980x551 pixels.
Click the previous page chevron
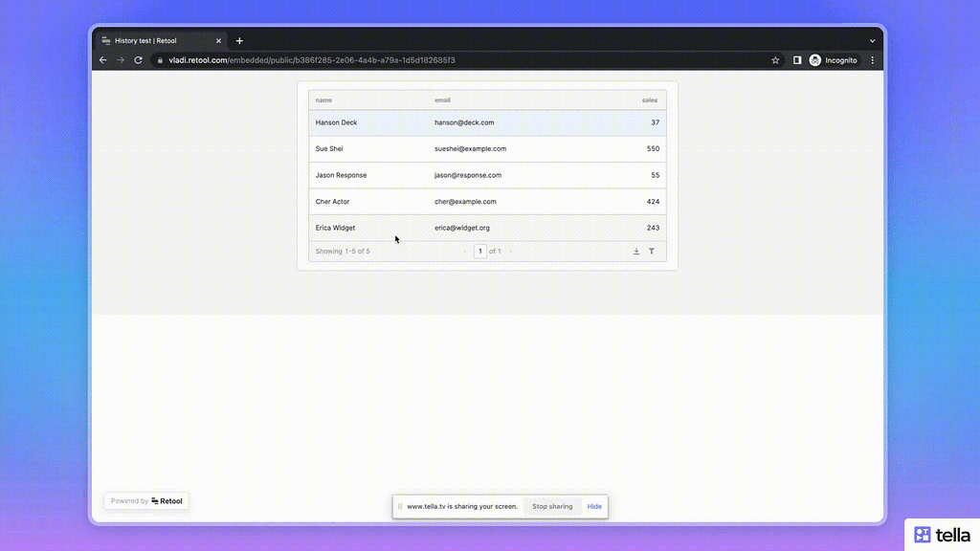point(464,251)
